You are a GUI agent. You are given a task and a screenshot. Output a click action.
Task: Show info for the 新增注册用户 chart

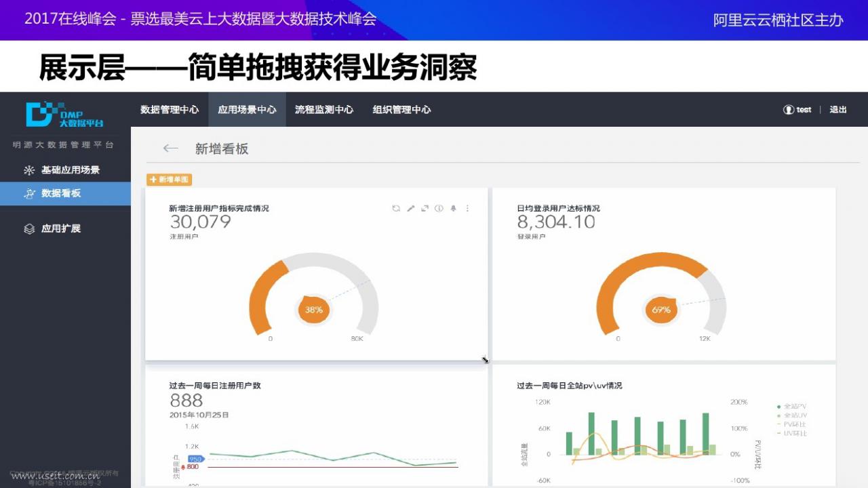439,209
